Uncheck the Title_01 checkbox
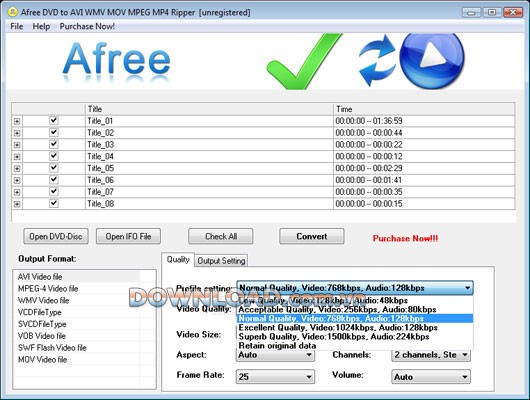 point(54,121)
